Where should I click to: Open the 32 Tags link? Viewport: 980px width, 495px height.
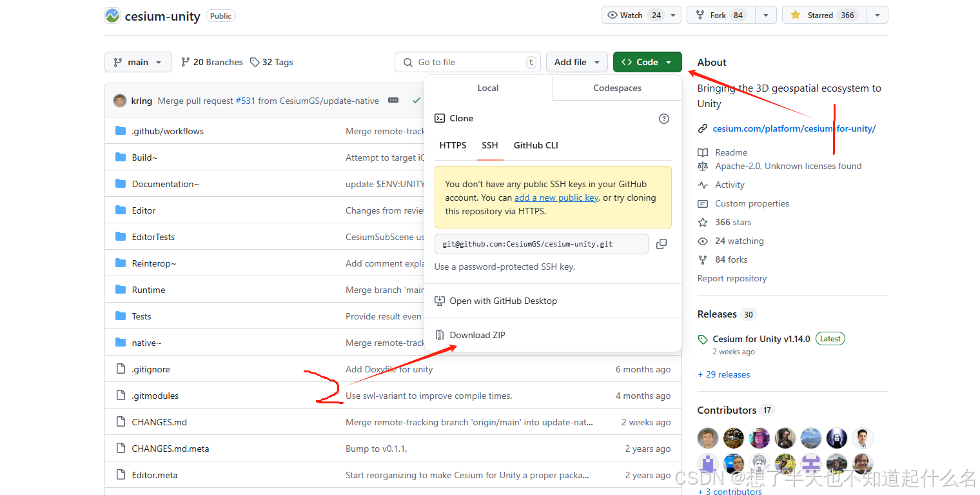(x=271, y=62)
